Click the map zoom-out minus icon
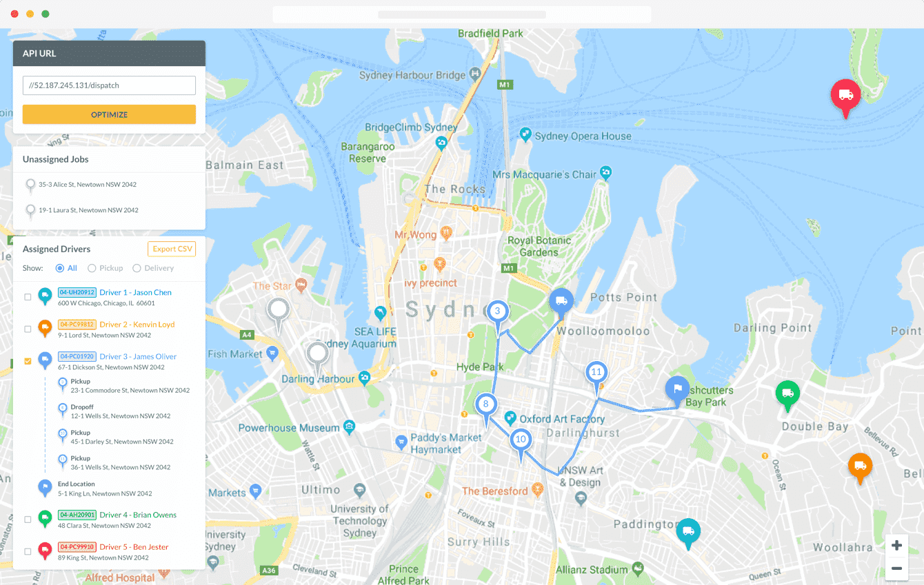924x585 pixels. (896, 569)
